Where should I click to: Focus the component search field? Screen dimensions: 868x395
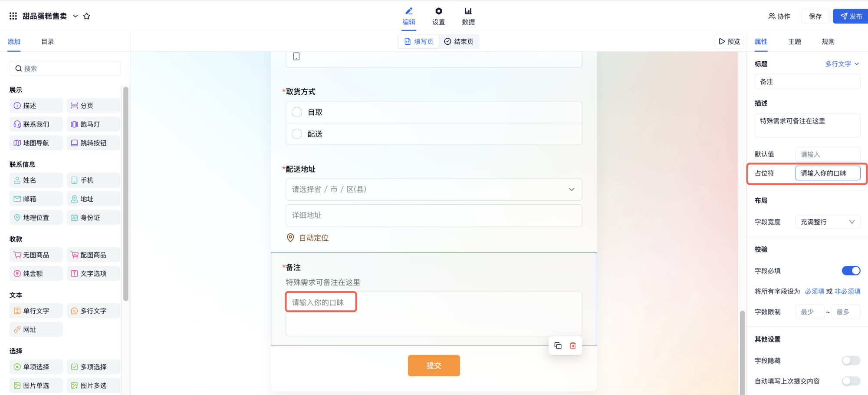pyautogui.click(x=65, y=68)
